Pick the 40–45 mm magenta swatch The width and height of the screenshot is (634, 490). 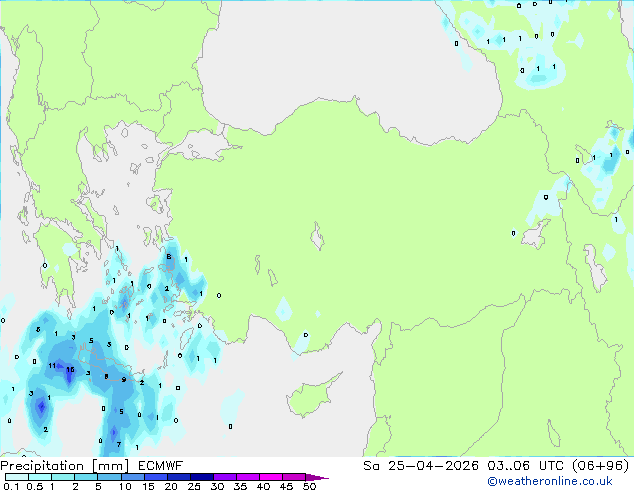click(x=271, y=477)
